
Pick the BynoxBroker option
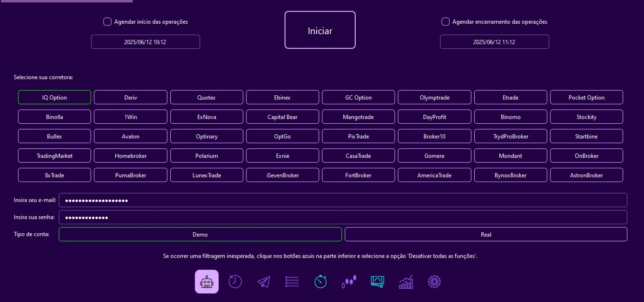tap(511, 175)
